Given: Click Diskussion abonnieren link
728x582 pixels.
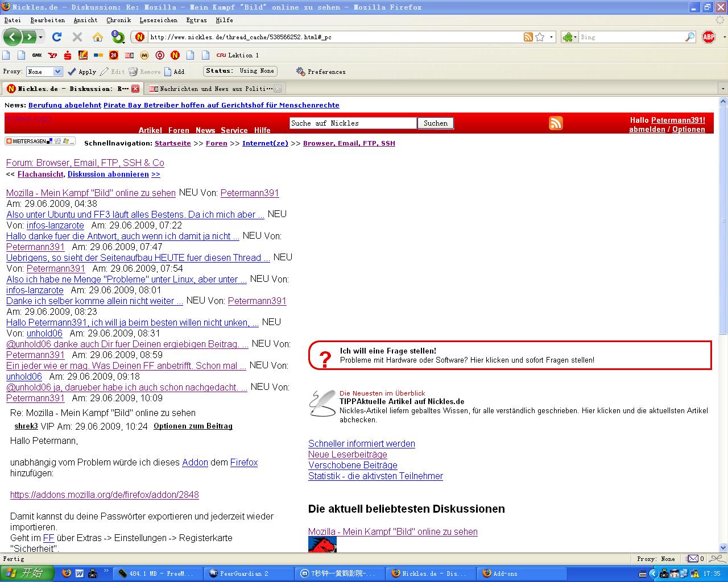Looking at the screenshot, I should (x=108, y=174).
